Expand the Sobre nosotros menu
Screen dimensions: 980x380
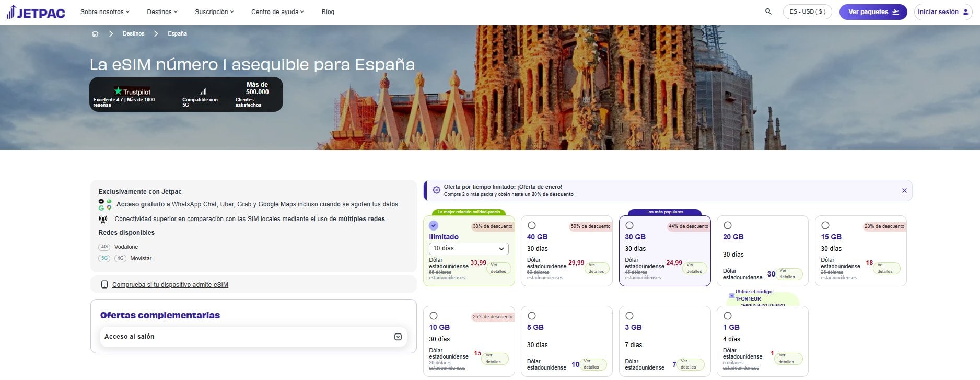[104, 12]
